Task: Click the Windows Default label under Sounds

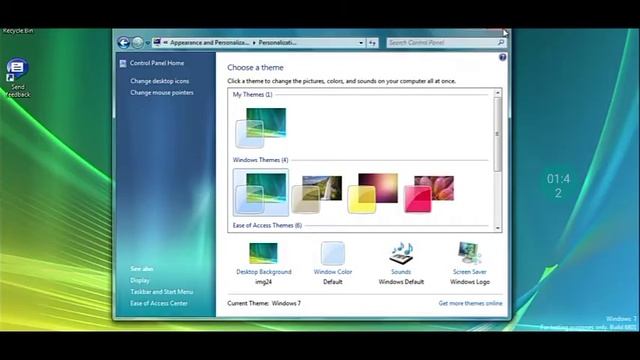Action: coord(401,282)
